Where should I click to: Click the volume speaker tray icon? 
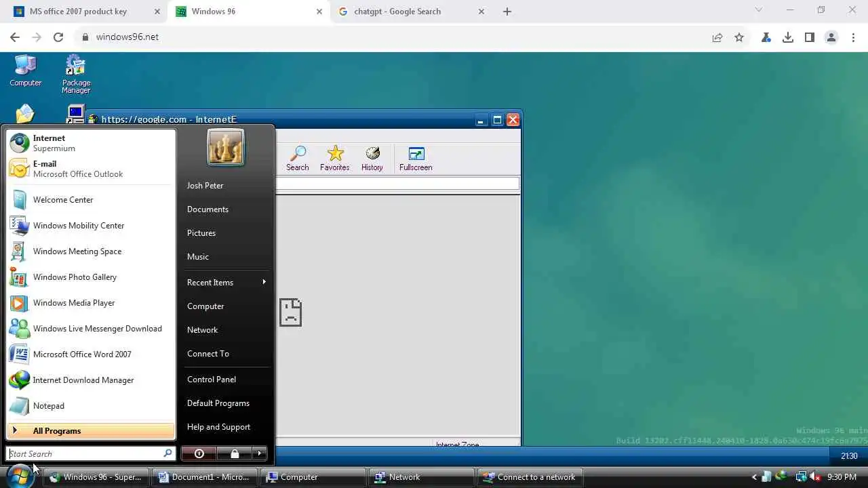pos(815,477)
